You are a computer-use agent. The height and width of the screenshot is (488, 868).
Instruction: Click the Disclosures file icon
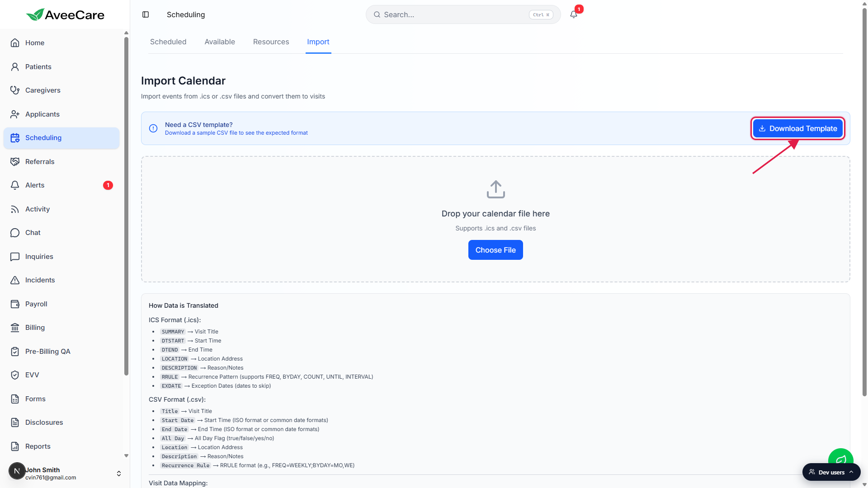tap(15, 422)
